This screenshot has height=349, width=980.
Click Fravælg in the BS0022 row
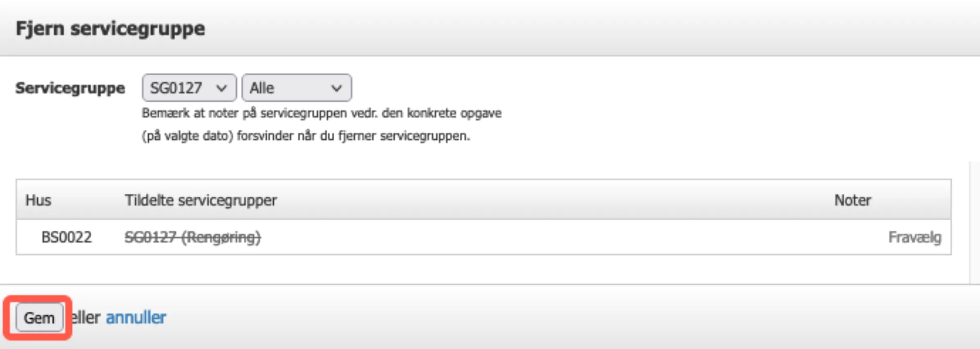pos(914,237)
